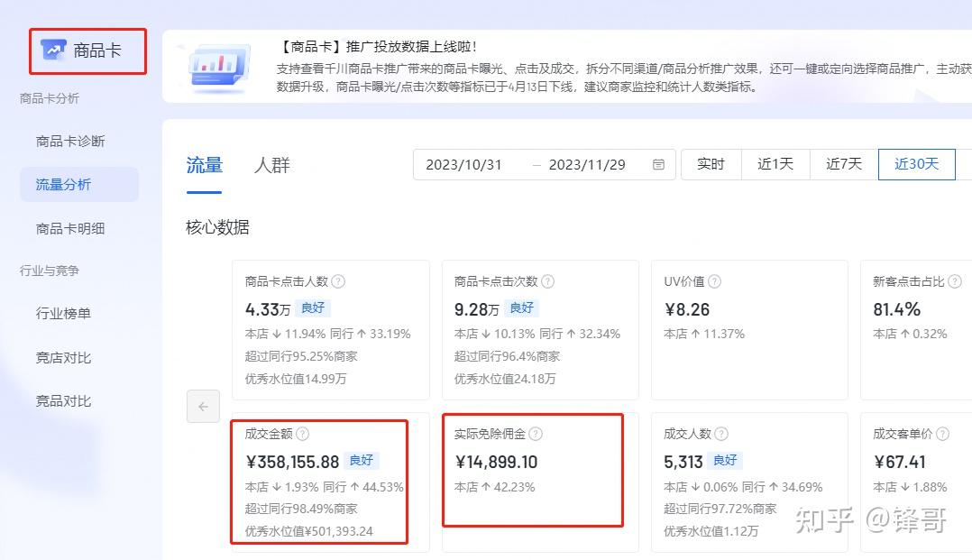
Task: Click the ¥358,155.88 amount
Action: click(292, 462)
